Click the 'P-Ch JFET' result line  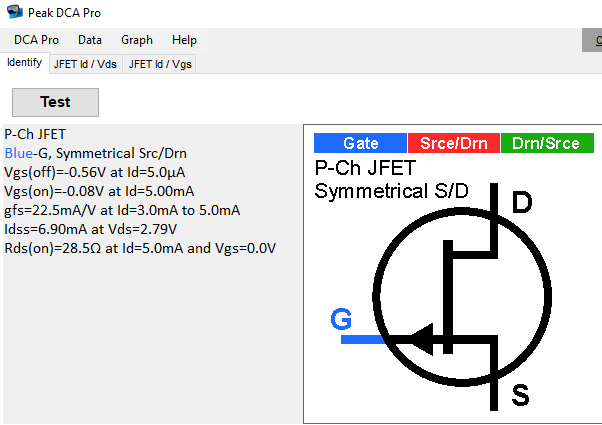click(35, 134)
